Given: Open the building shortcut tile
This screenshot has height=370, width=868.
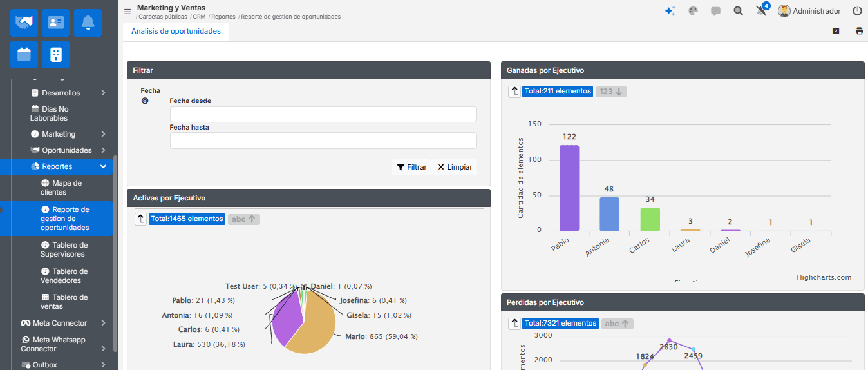Looking at the screenshot, I should click(x=56, y=54).
